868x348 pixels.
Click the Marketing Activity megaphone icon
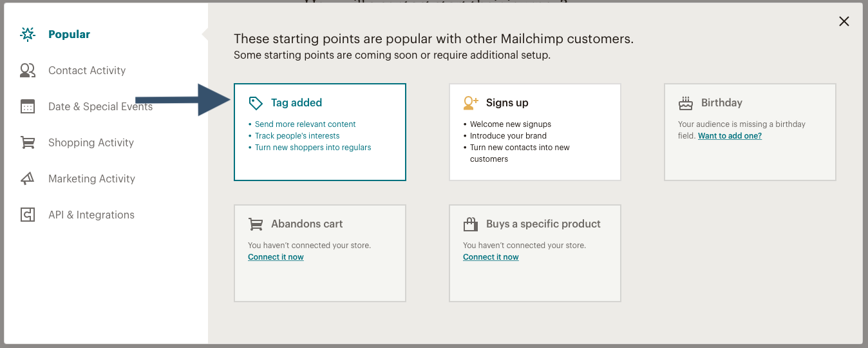point(28,179)
